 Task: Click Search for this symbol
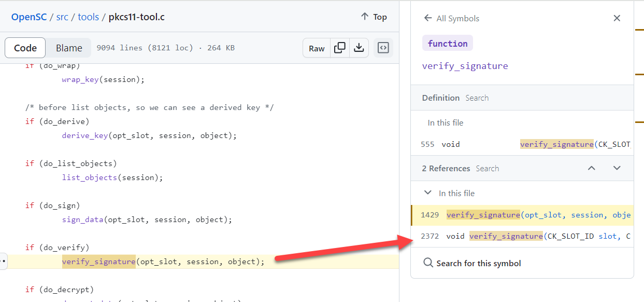point(478,263)
